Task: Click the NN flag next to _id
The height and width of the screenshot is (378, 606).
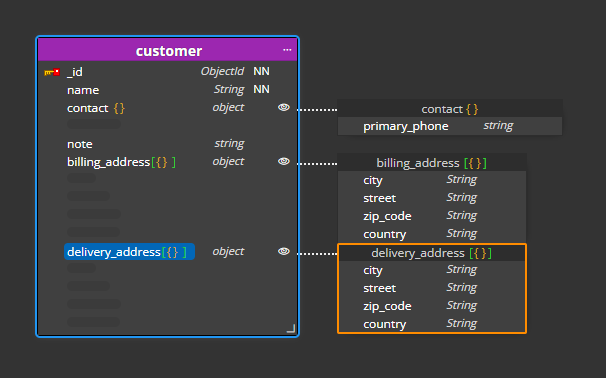Action: 261,71
